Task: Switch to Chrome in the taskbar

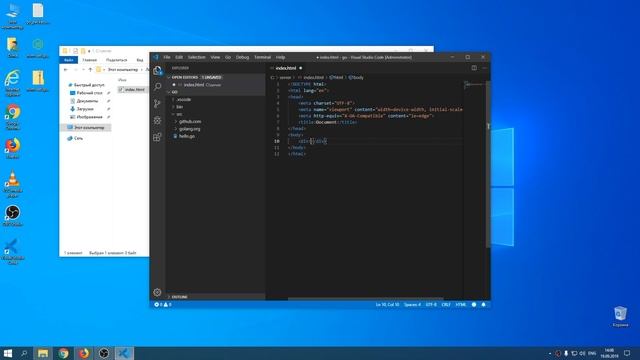Action: pos(63,353)
